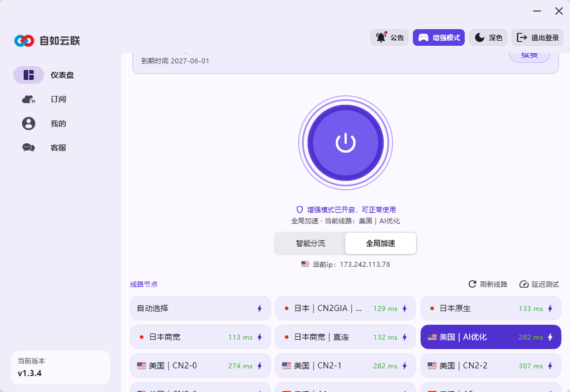
Task: Log out with 退出登录
Action: [538, 37]
